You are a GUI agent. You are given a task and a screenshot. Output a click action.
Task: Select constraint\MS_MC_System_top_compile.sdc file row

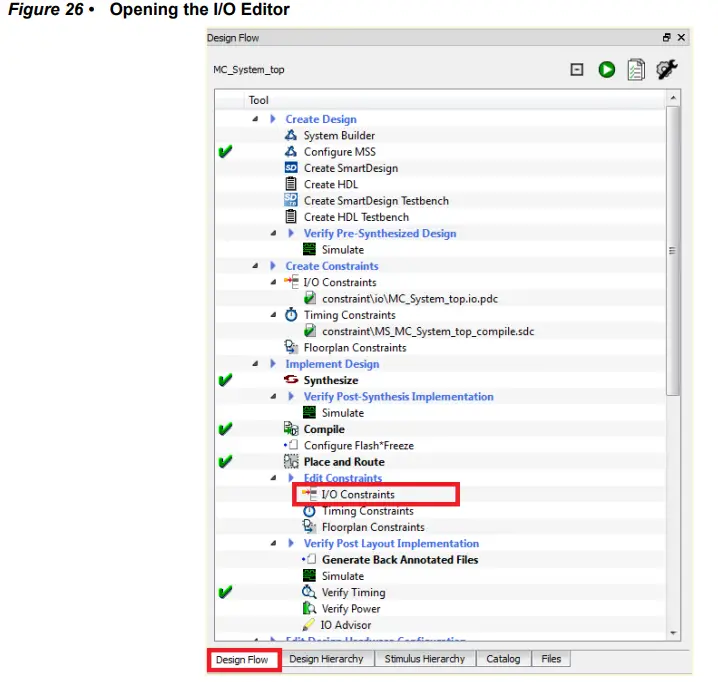tap(428, 331)
